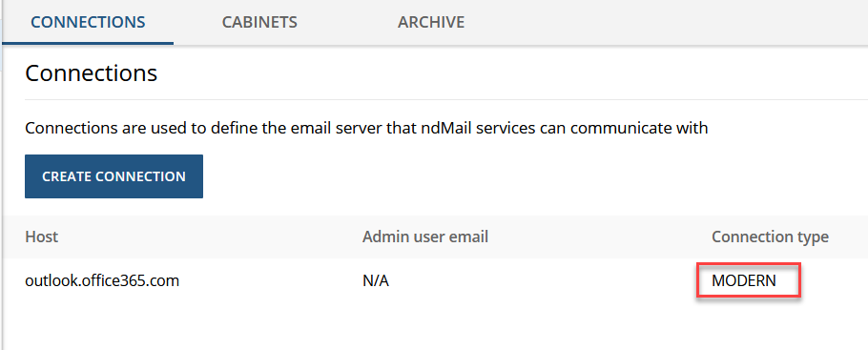Select the CONNECTIONS tab

pyautogui.click(x=88, y=22)
